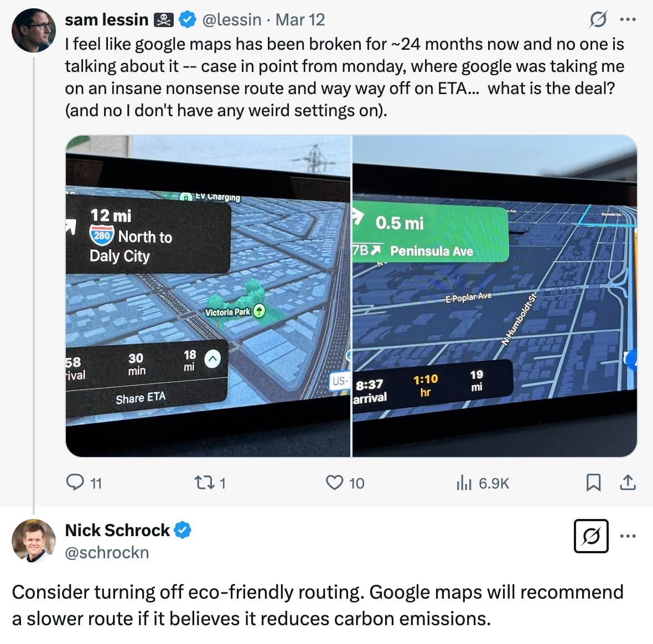The height and width of the screenshot is (644, 653).
Task: Click the reply icon on sam lessin's tweet
Action: pos(75,482)
